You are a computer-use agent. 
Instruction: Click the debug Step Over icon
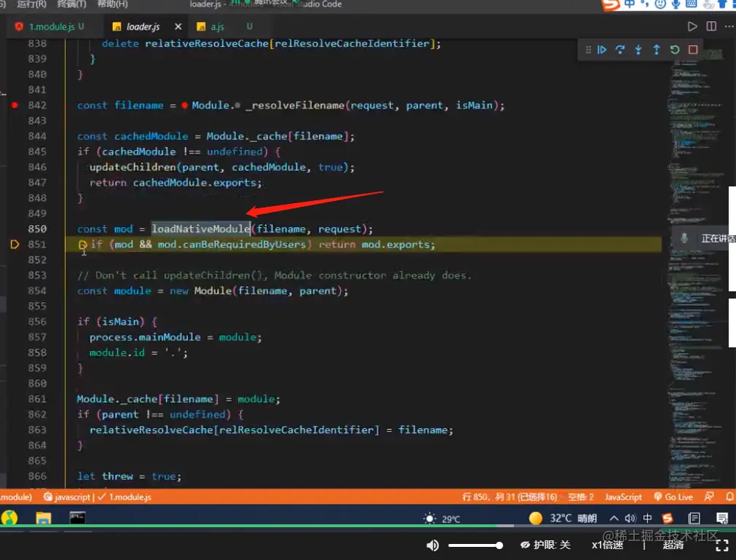tap(620, 50)
